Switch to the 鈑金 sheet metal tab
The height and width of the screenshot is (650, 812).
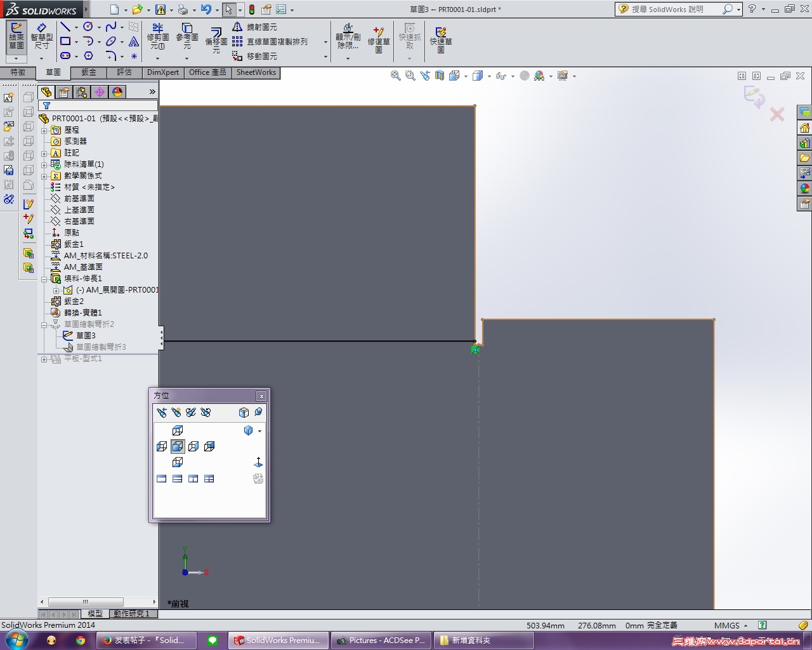[x=89, y=72]
